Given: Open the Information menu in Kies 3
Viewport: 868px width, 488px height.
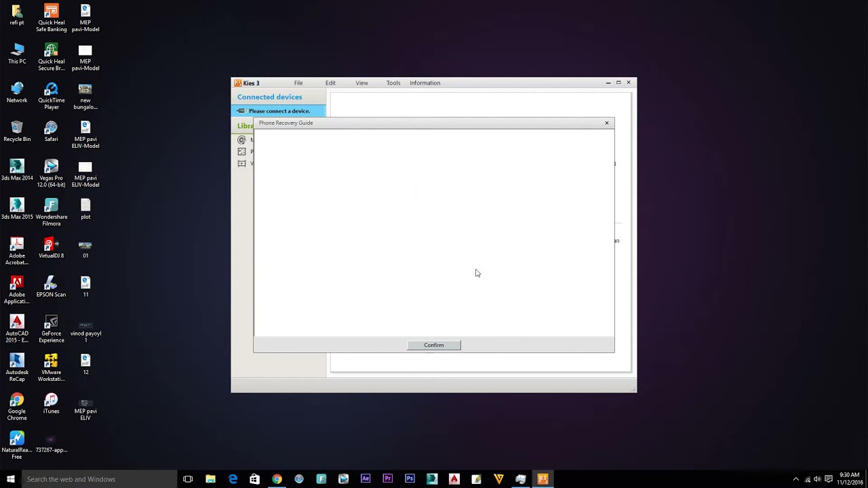Looking at the screenshot, I should click(x=425, y=83).
